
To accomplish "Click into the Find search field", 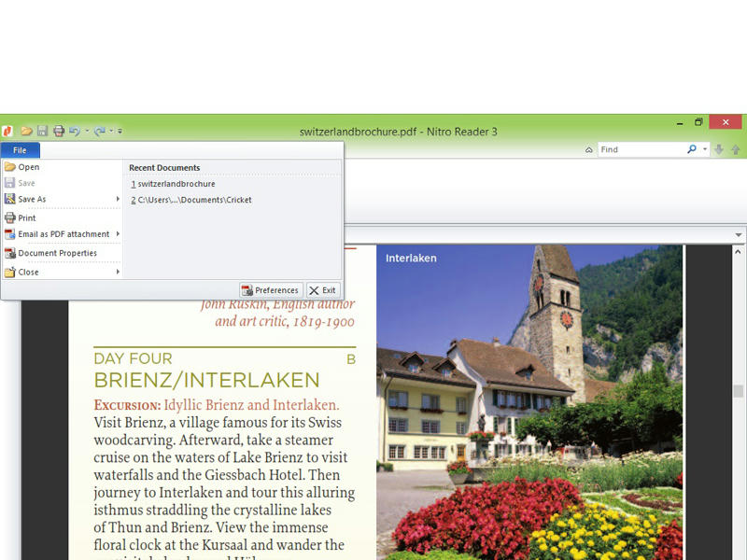I will [641, 149].
